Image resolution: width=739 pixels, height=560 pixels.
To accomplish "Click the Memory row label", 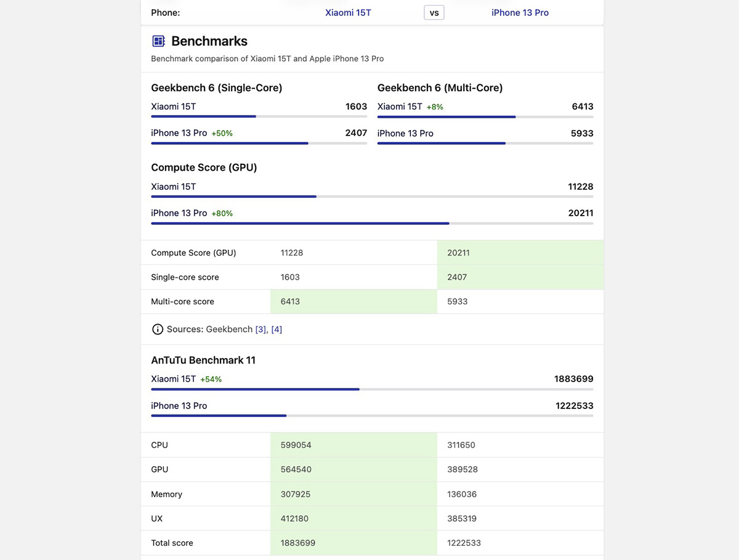I will tap(167, 494).
